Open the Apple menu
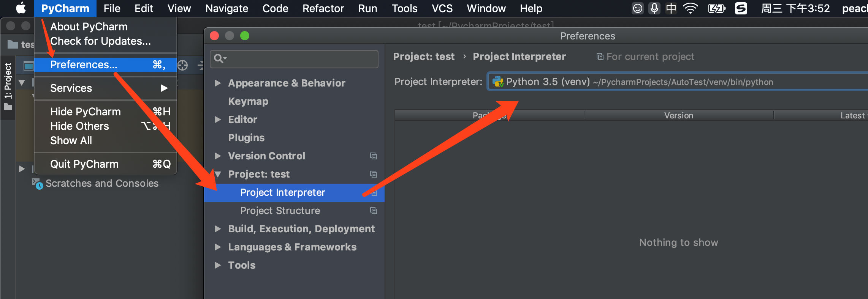 coord(21,8)
